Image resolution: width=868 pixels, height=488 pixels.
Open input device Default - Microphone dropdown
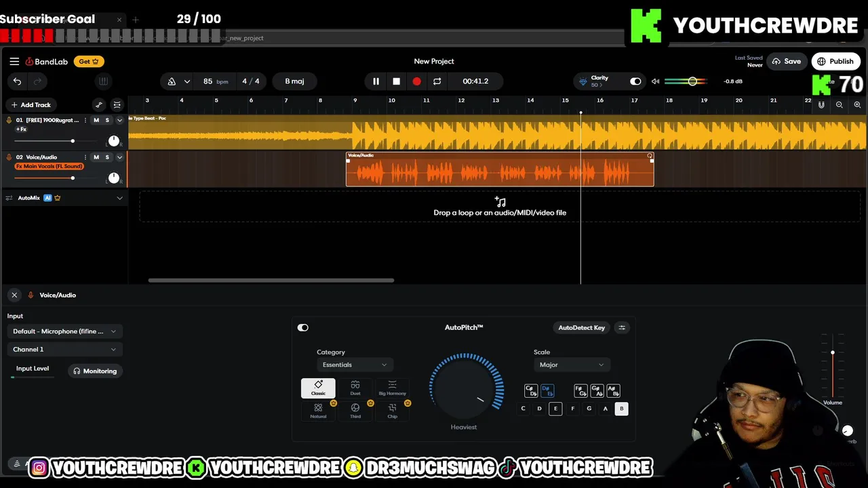point(64,331)
